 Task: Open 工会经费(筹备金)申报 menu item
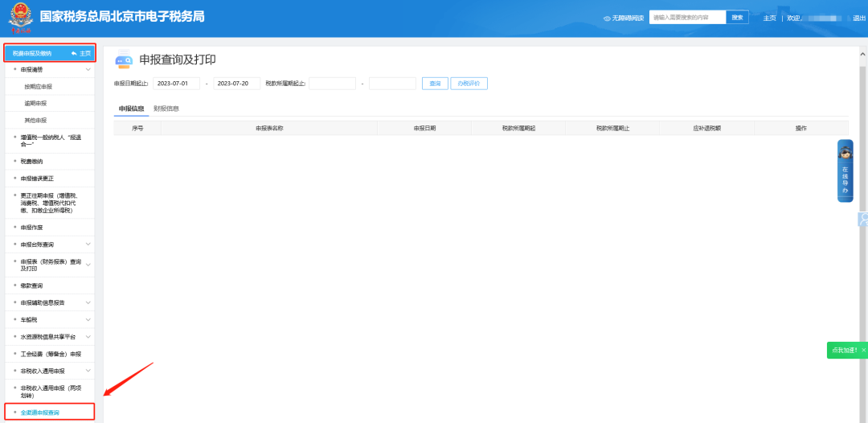click(49, 354)
